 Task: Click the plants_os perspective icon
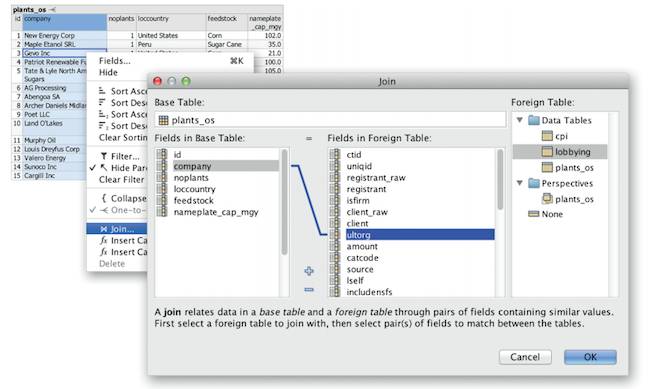(547, 199)
